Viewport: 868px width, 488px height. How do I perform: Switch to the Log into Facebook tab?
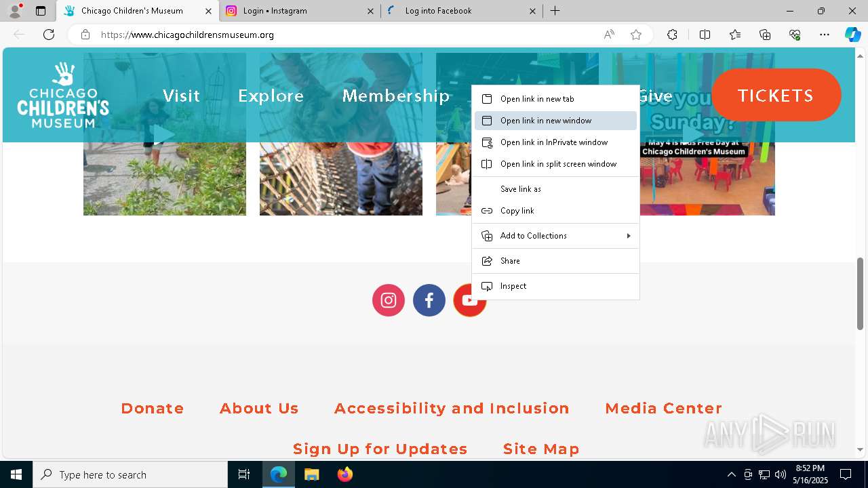coord(461,11)
